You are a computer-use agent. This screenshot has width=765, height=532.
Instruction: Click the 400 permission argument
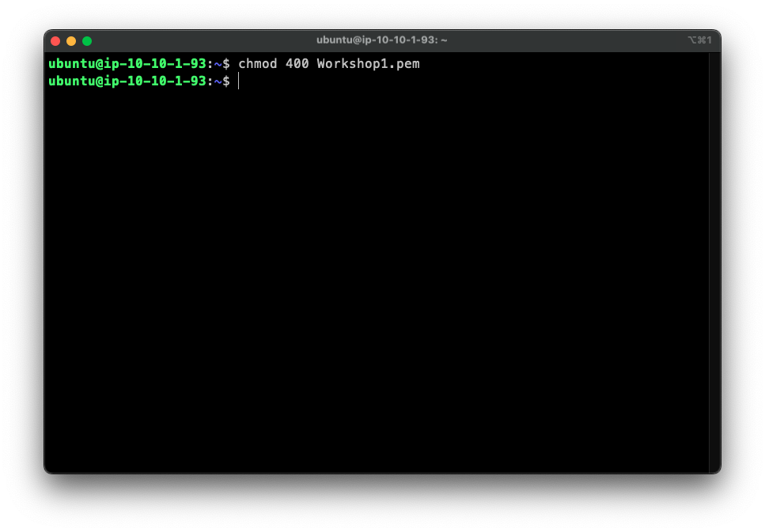point(298,64)
